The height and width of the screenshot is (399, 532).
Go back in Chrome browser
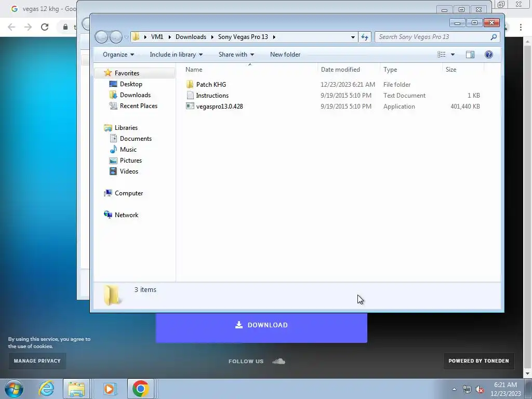pos(11,27)
